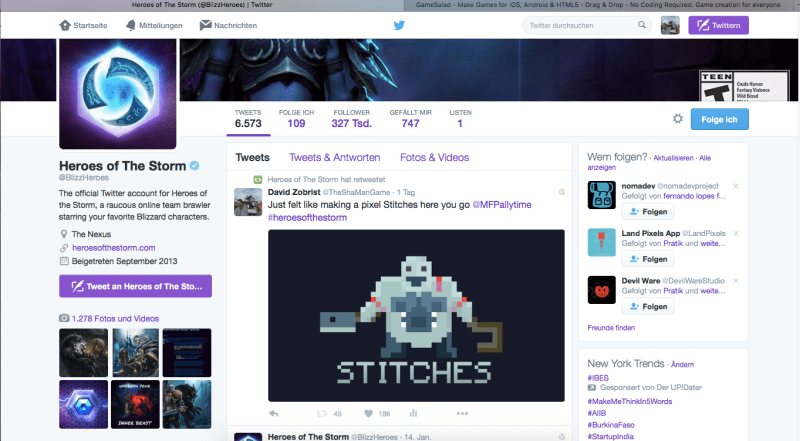Image resolution: width=800 pixels, height=441 pixels.
Task: Dismiss the Devil Ware suggestion
Action: pyautogui.click(x=736, y=281)
